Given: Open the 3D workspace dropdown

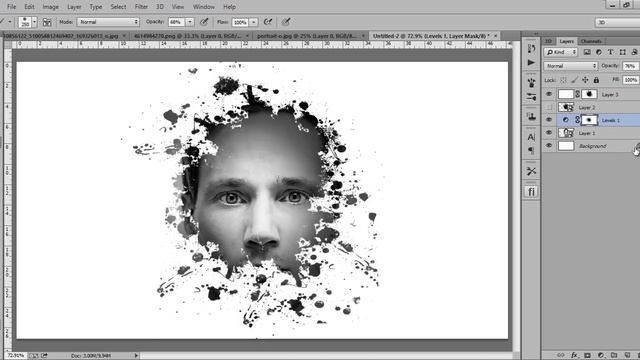Looking at the screenshot, I should [x=618, y=22].
